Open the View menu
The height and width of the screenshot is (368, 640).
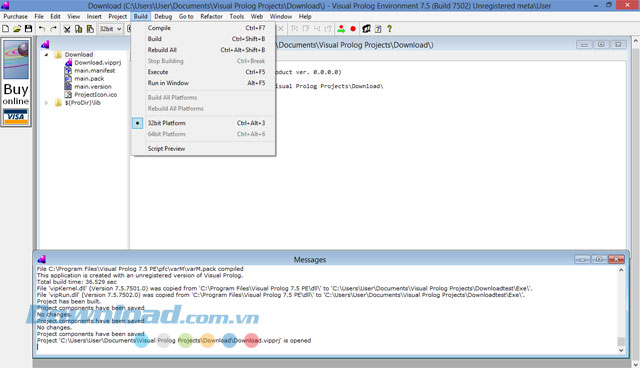pyautogui.click(x=73, y=16)
